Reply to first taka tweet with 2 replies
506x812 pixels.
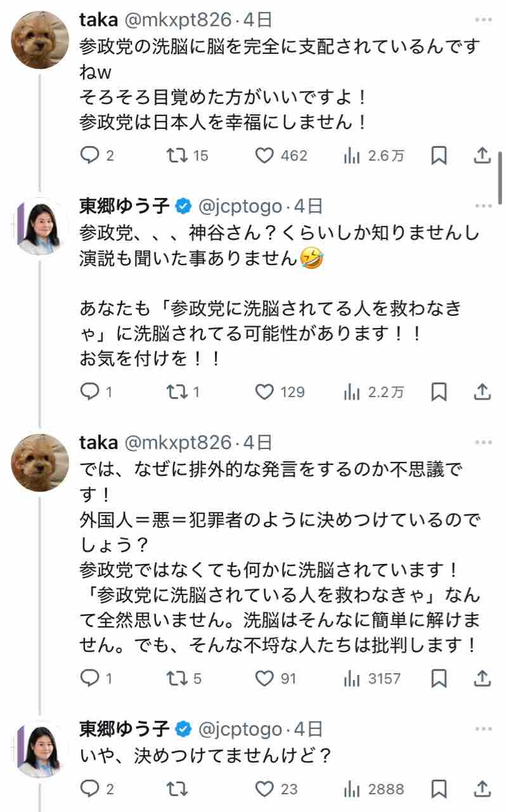(89, 155)
